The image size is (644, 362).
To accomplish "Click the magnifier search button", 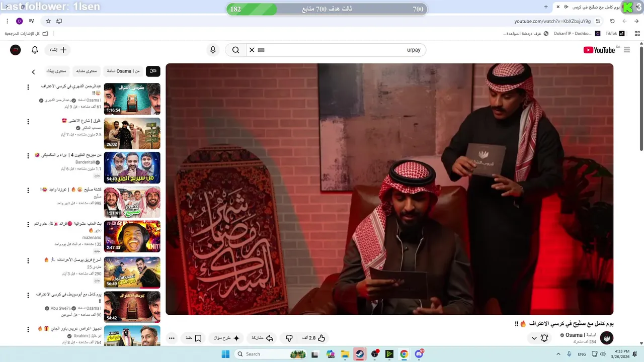I will pyautogui.click(x=235, y=50).
